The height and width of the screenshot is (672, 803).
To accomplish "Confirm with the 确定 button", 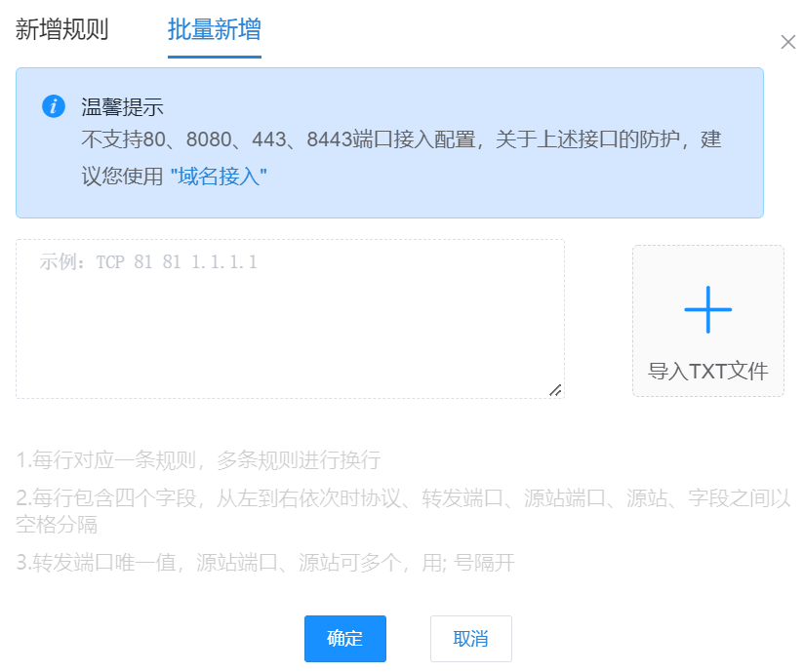I will pos(345,639).
